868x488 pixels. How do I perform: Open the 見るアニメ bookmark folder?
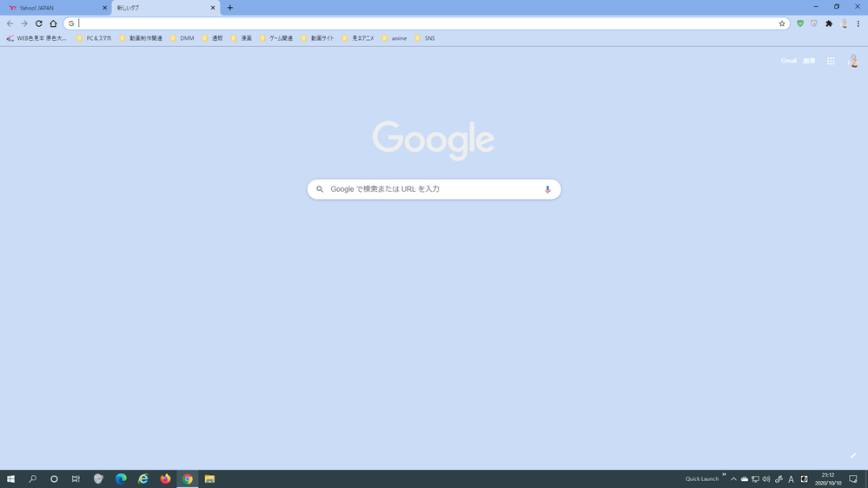point(358,38)
